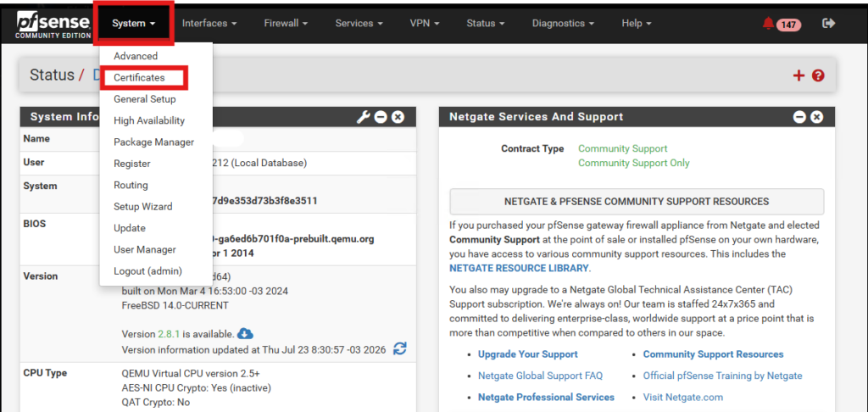Viewport: 868px width, 412px height.
Task: Open the Diagnostics dropdown menu
Action: coord(563,23)
